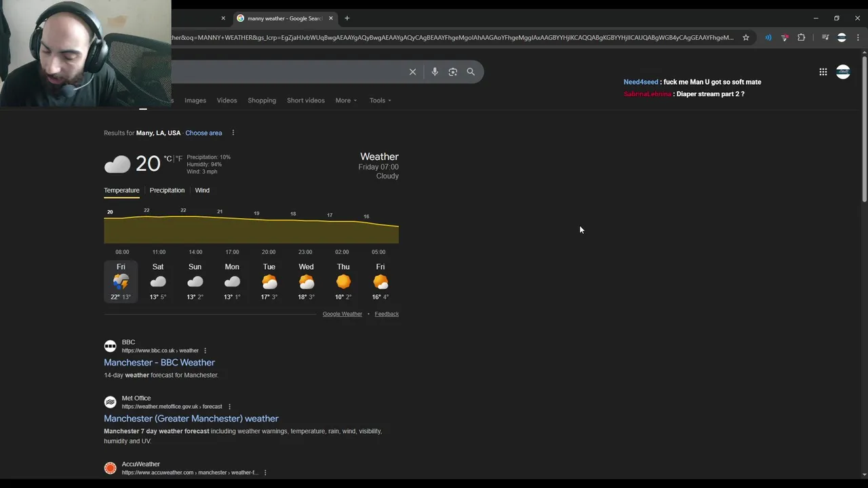Switch the temperature unit to °F
868x488 pixels.
tap(179, 159)
